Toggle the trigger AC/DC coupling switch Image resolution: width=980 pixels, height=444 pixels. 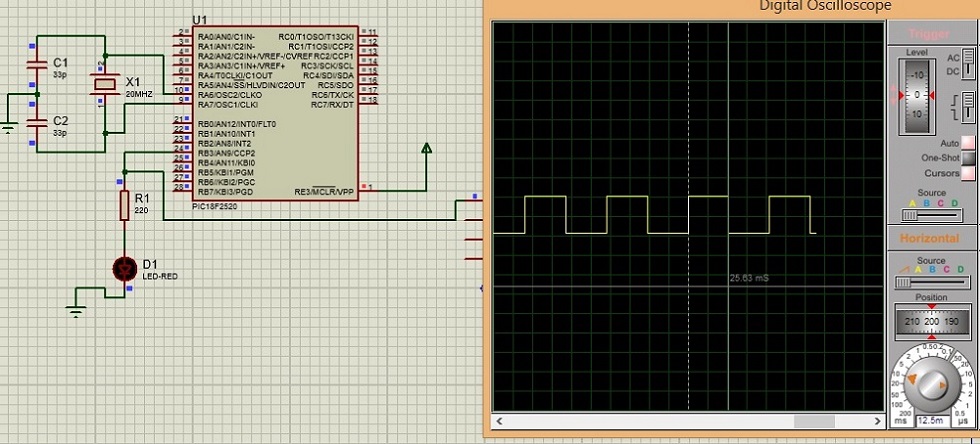tap(968, 65)
